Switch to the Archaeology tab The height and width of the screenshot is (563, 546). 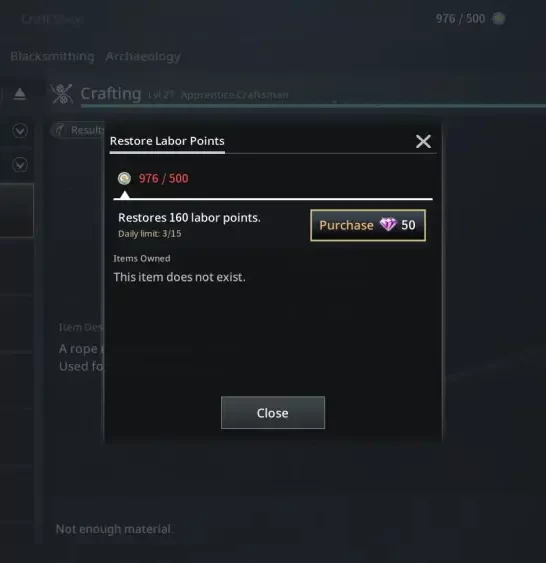[x=143, y=56]
